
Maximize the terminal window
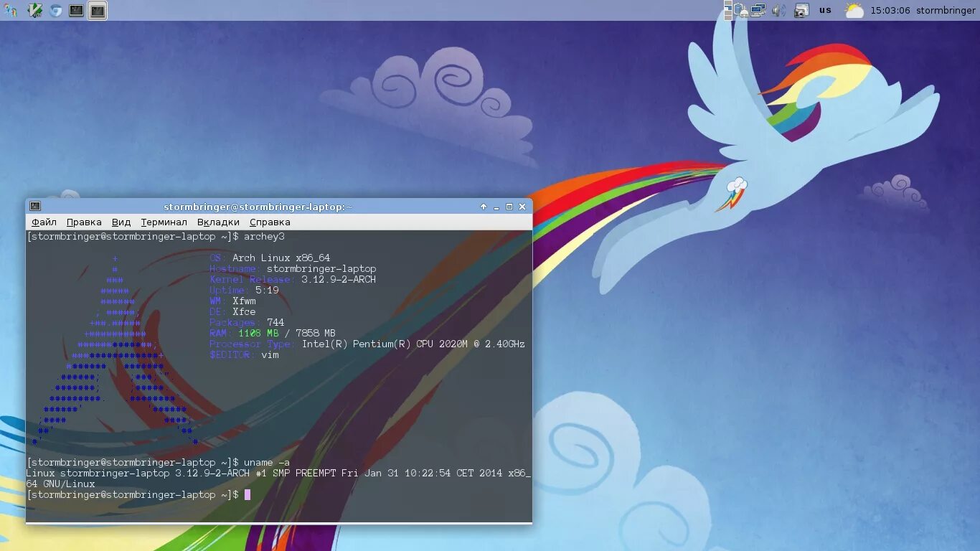[x=509, y=207]
